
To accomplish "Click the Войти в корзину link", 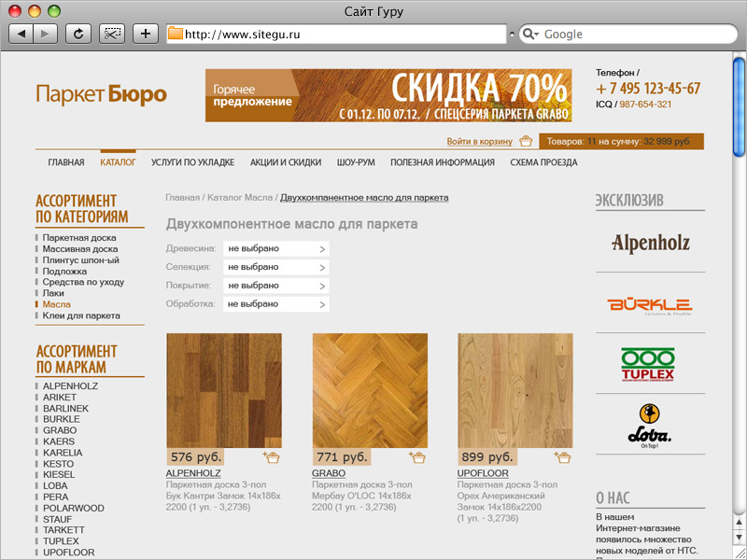I will coord(480,142).
